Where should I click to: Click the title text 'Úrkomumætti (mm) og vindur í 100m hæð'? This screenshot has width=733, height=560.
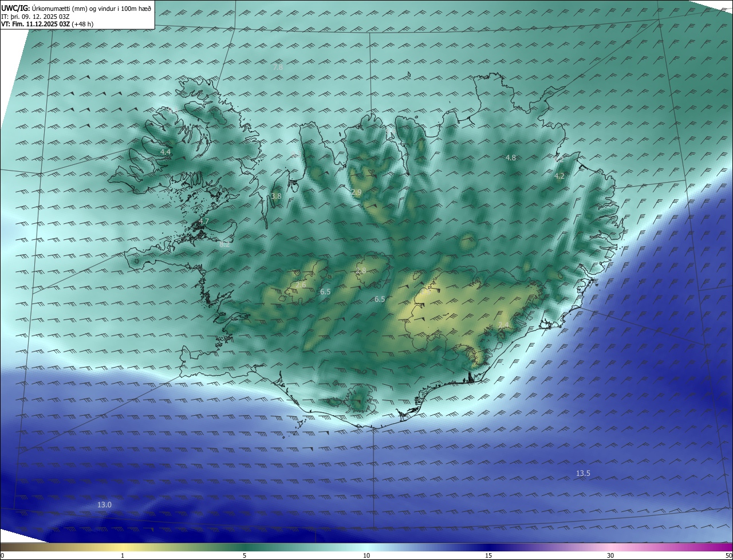[x=92, y=8]
